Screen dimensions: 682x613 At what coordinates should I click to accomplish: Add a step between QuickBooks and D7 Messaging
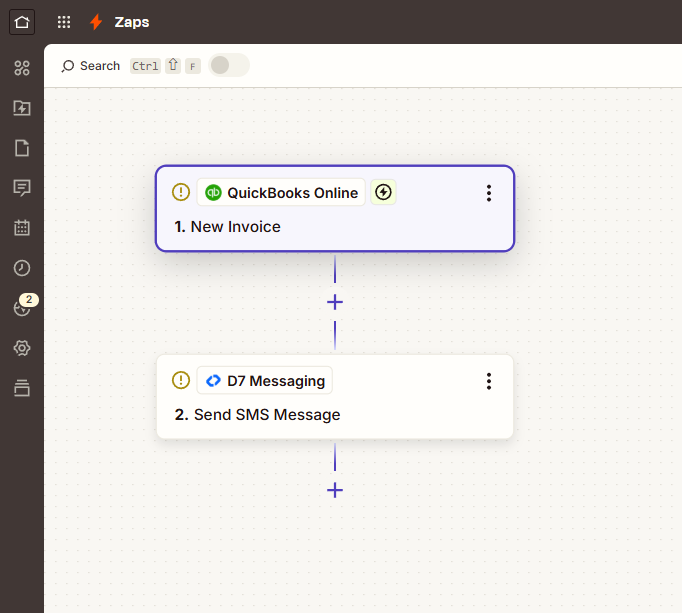(335, 302)
